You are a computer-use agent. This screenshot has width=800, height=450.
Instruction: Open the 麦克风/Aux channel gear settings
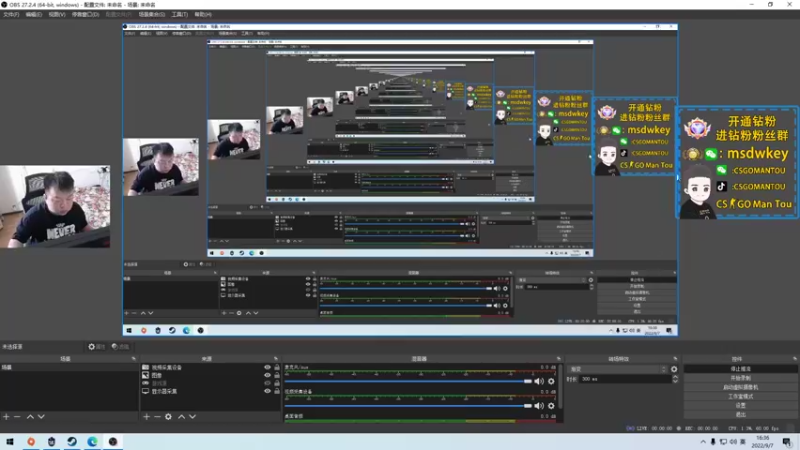(x=551, y=381)
